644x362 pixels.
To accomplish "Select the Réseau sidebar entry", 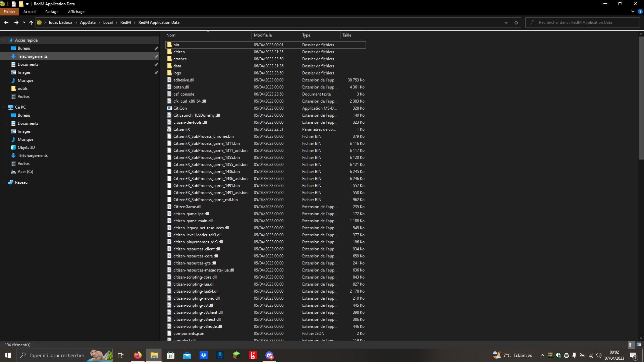I will tap(21, 182).
